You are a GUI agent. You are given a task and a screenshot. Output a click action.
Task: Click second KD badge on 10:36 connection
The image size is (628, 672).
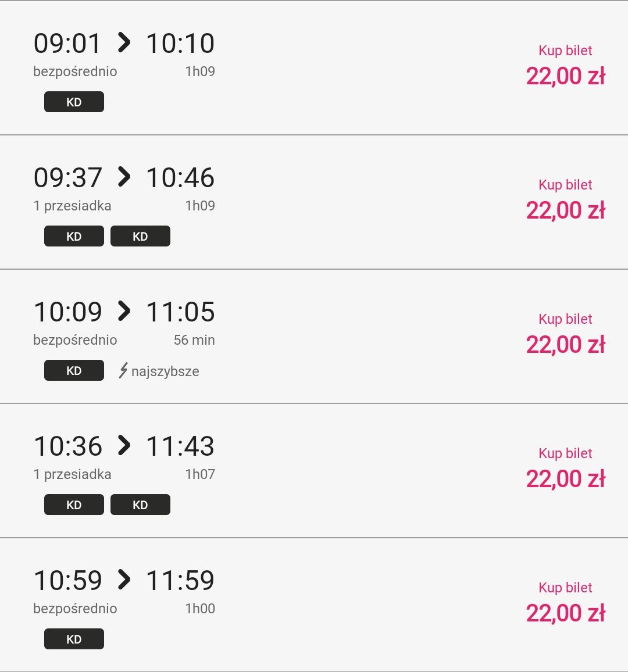coord(140,505)
